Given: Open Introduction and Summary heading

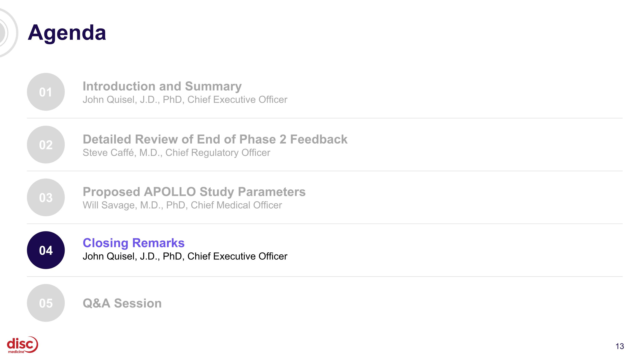Looking at the screenshot, I should [162, 86].
